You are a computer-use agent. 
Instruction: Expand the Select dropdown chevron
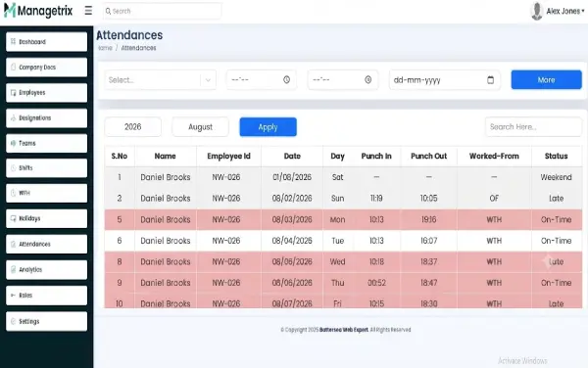208,80
